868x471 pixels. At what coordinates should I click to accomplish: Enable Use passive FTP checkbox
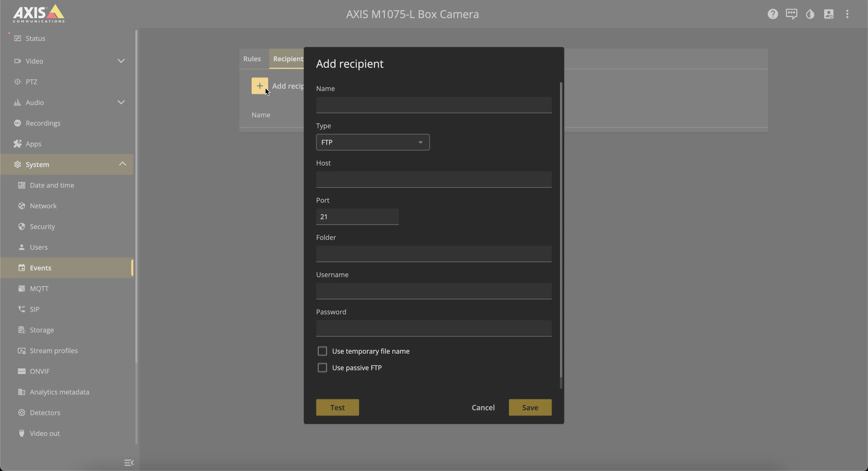tap(322, 368)
